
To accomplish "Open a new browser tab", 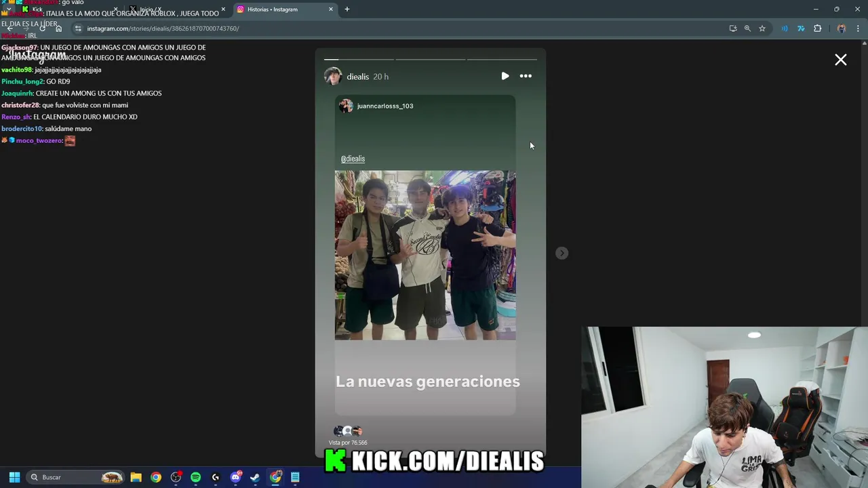I will tap(347, 9).
